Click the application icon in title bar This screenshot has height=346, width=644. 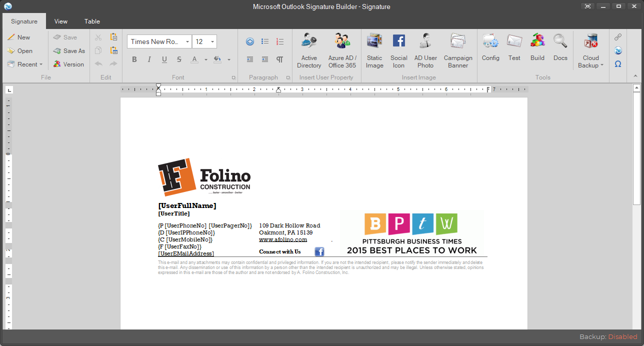click(x=7, y=6)
